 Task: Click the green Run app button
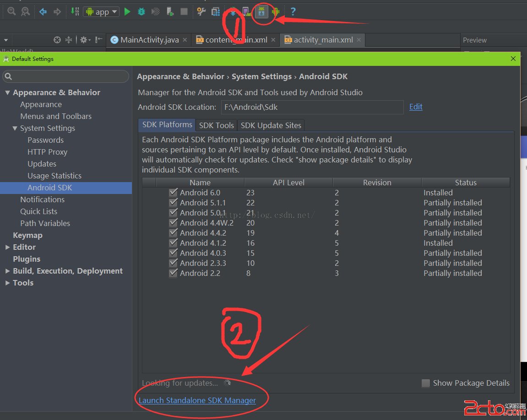click(x=127, y=12)
